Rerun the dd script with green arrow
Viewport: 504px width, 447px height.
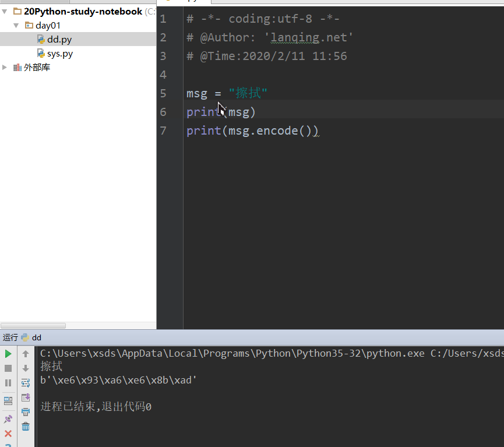pos(8,354)
